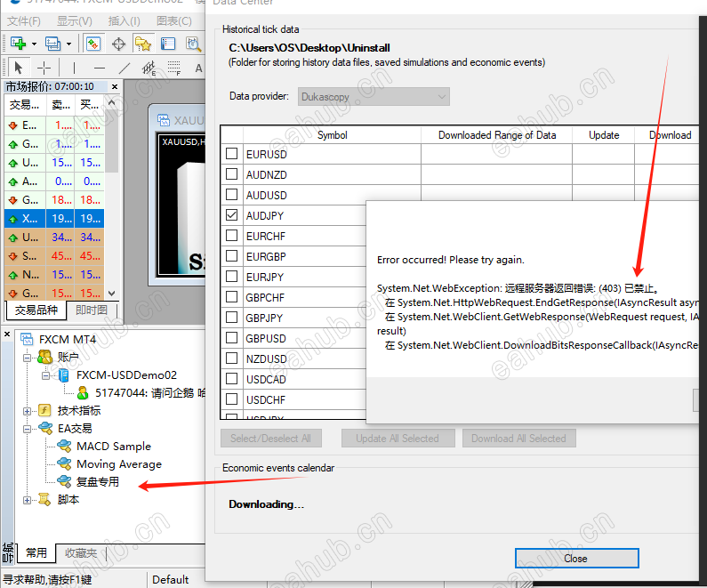707x588 pixels.
Task: Check the GBPCHF checkbox
Action: tap(232, 297)
